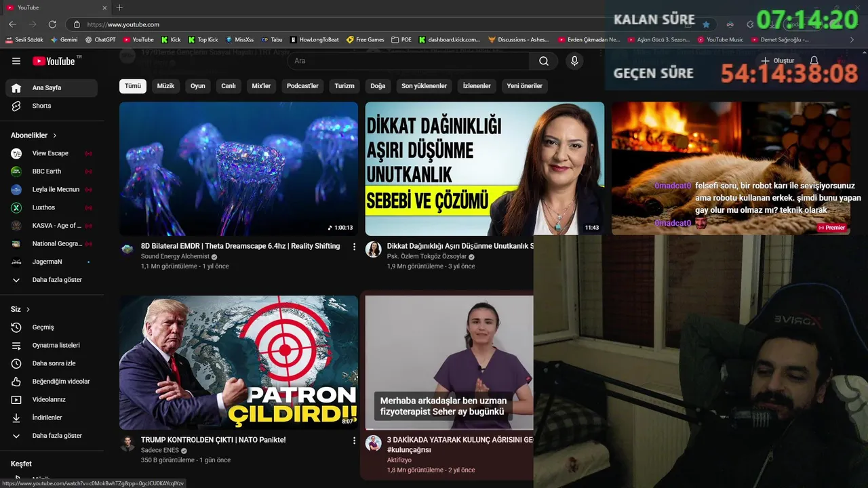Click the search magnifier button
868x488 pixels.
coord(544,61)
